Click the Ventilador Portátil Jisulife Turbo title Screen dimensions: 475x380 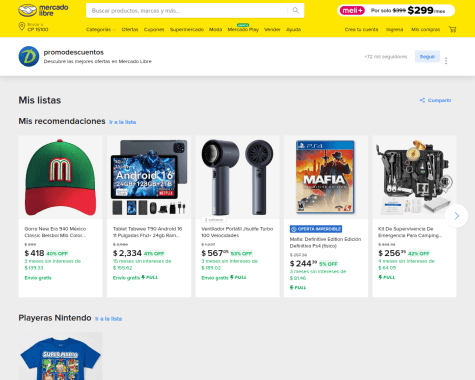pyautogui.click(x=237, y=232)
